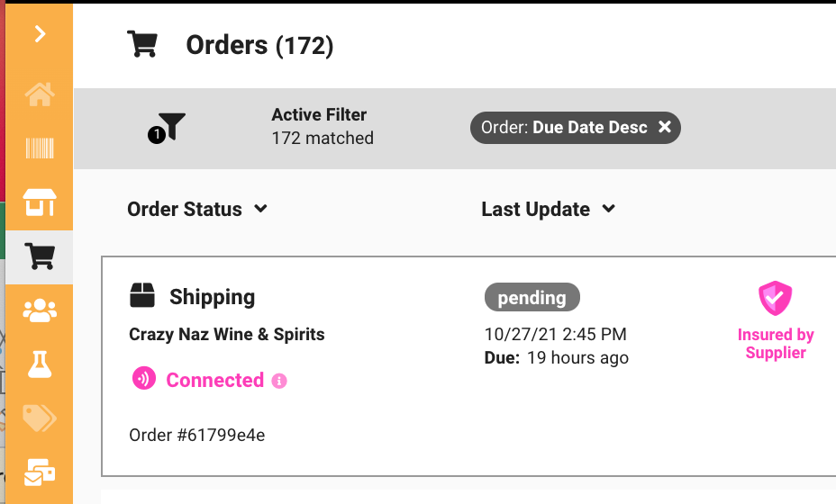Remove the Due Date Desc filter chip

[x=664, y=127]
